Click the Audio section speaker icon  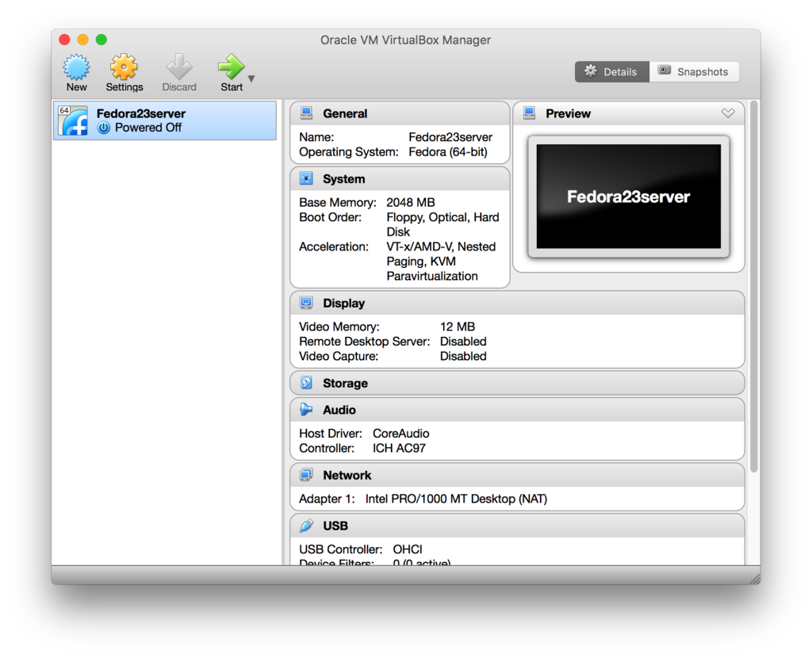(307, 410)
